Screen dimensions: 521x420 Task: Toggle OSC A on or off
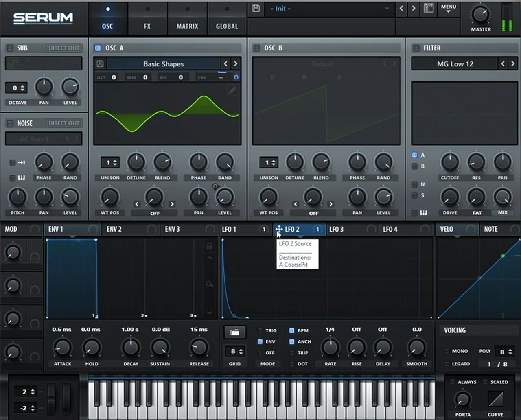[x=98, y=48]
